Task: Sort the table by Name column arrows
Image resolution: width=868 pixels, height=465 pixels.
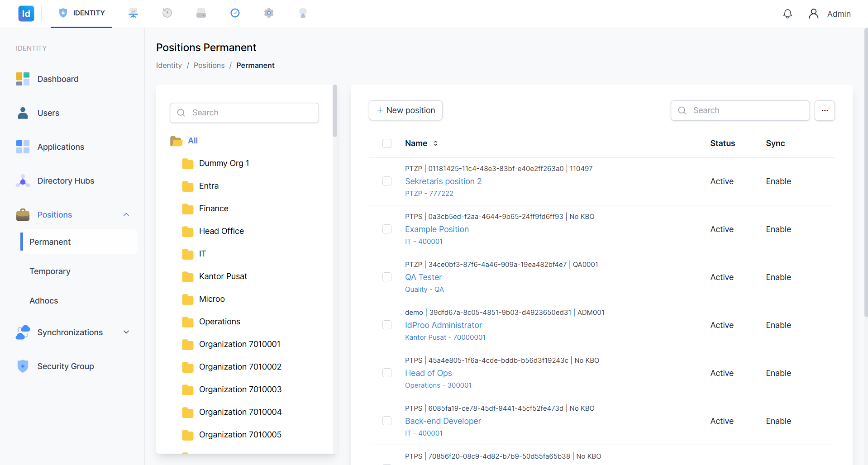Action: 435,143
